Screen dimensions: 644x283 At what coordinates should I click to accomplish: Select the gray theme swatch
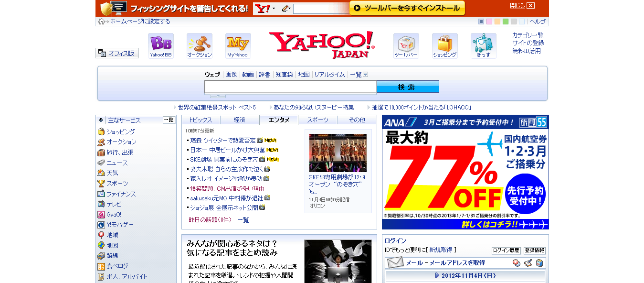pyautogui.click(x=514, y=22)
